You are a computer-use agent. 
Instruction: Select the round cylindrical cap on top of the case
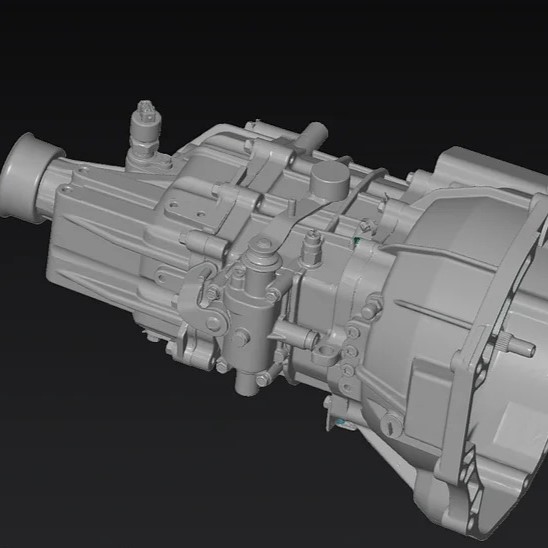coord(330,181)
